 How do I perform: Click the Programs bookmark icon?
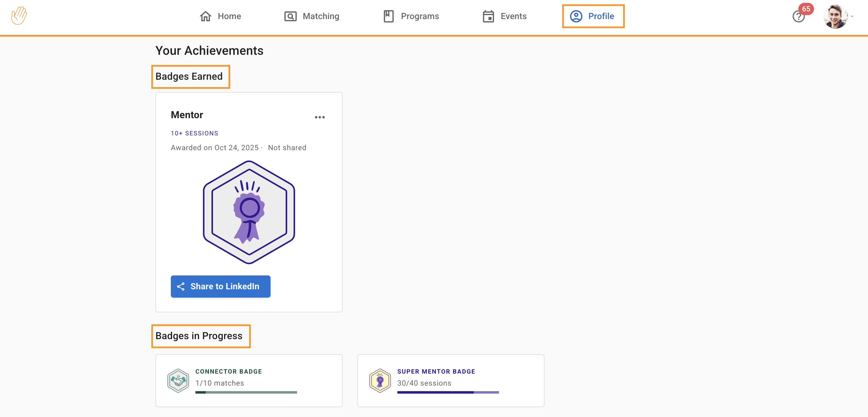[x=388, y=16]
